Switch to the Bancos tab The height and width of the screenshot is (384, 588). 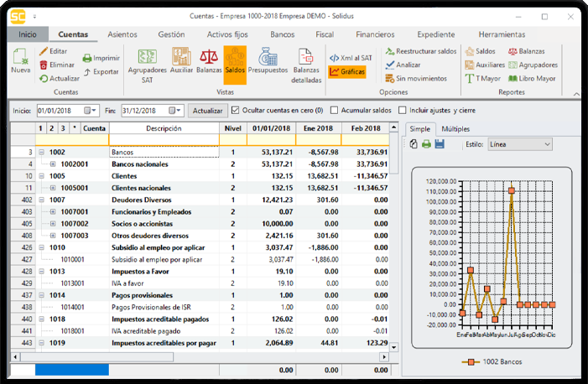[283, 34]
